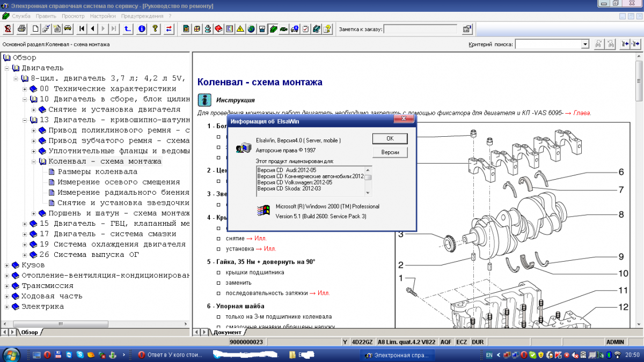
Task: Jump to first page with skip-back arrow
Action: click(82, 28)
